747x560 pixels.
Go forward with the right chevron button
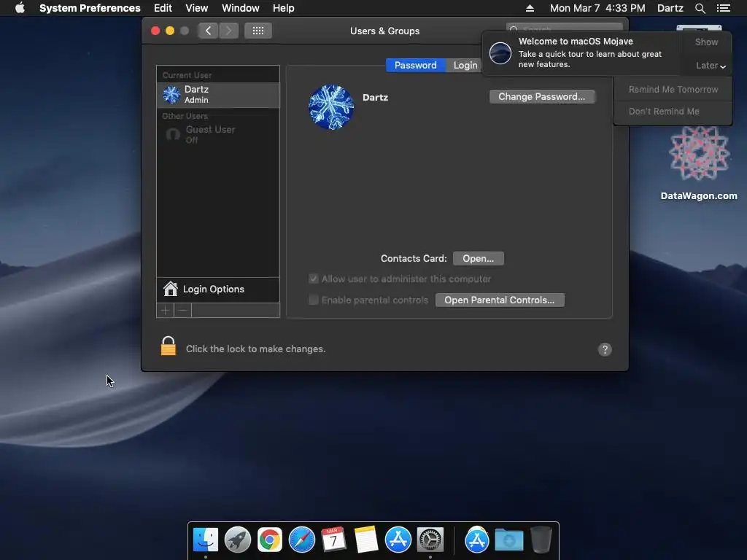click(228, 31)
